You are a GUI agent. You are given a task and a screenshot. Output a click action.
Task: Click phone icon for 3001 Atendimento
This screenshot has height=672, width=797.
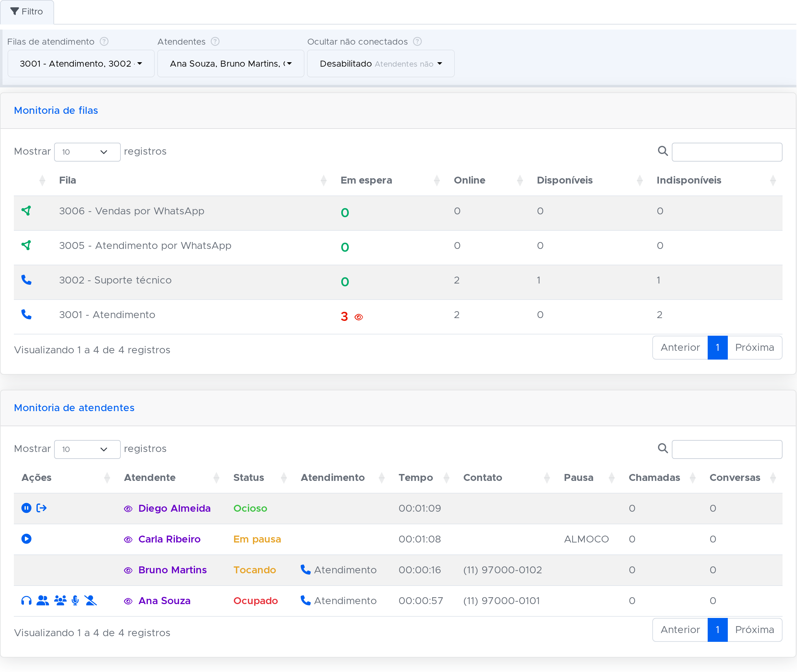tap(26, 315)
